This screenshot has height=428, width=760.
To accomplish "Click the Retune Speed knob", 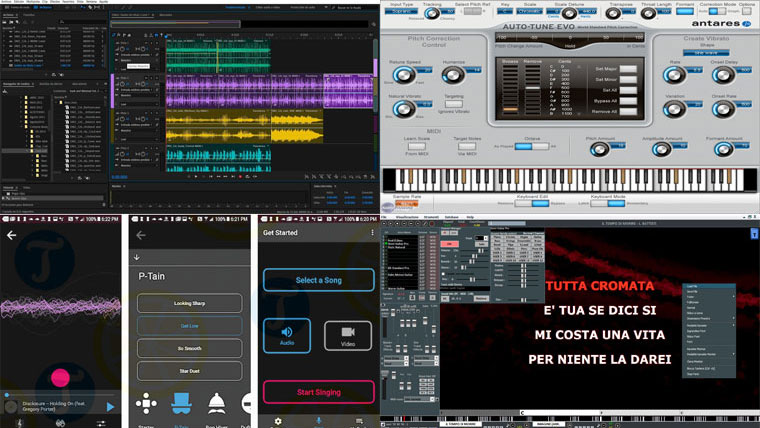I will point(403,75).
